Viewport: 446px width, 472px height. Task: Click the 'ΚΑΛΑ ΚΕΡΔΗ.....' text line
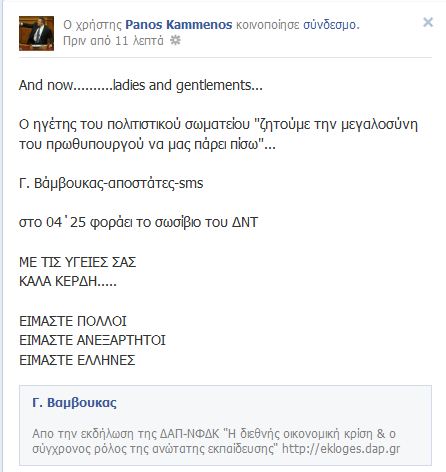click(68, 282)
